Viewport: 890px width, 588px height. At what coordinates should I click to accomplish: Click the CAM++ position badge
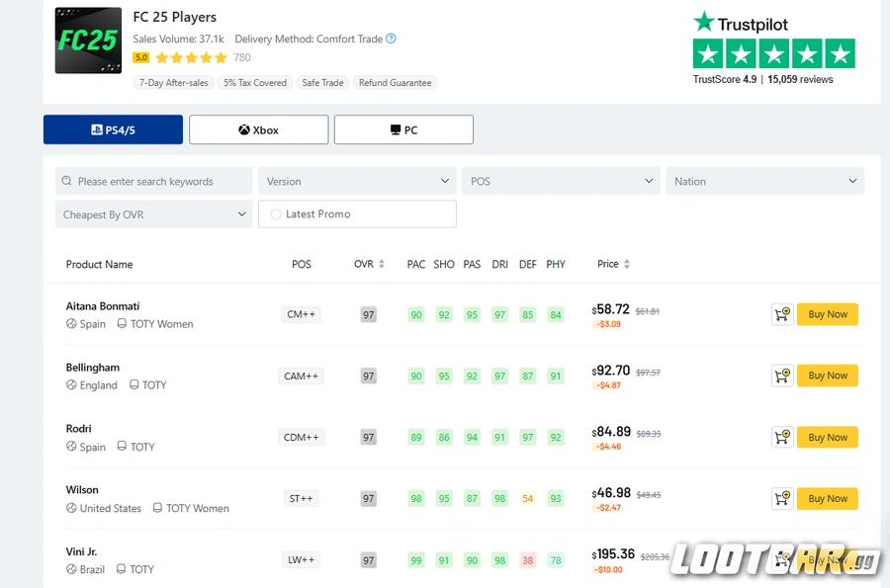[301, 376]
